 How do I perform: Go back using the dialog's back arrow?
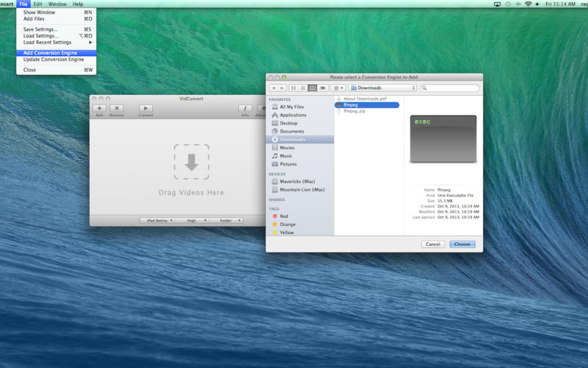point(275,88)
